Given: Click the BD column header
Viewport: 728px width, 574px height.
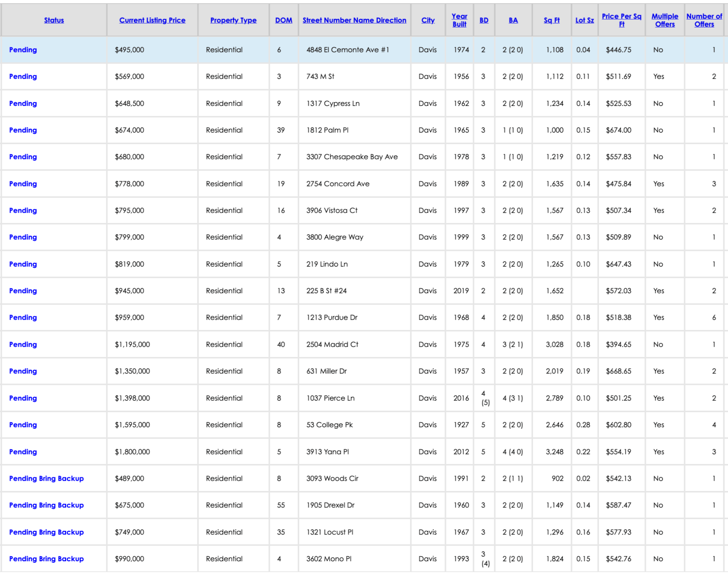Looking at the screenshot, I should pos(484,20).
